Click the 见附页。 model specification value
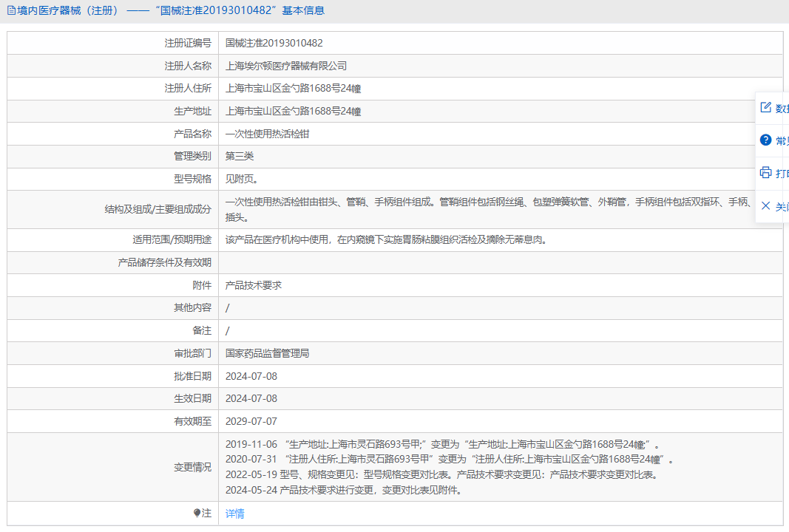789x532 pixels. tap(241, 179)
